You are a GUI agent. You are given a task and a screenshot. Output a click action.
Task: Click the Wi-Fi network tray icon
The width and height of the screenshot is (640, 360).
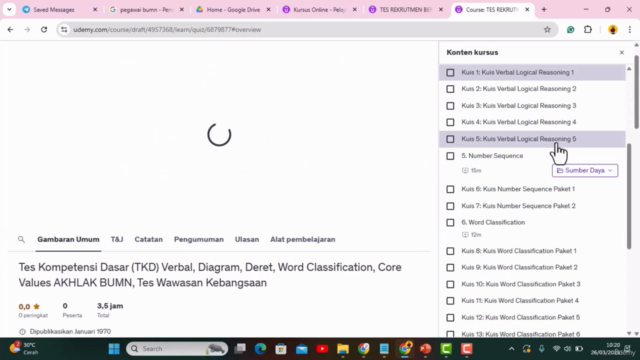[x=556, y=349]
